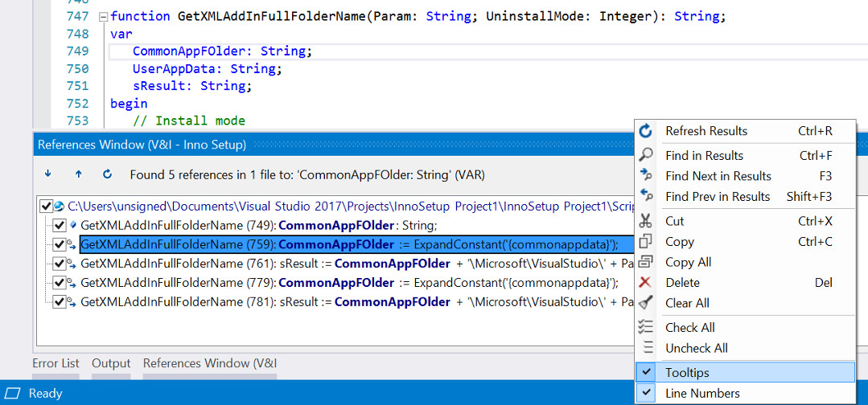Click the Find Next in Results arrow icon
Viewport: 868px width, 405px height.
645,176
